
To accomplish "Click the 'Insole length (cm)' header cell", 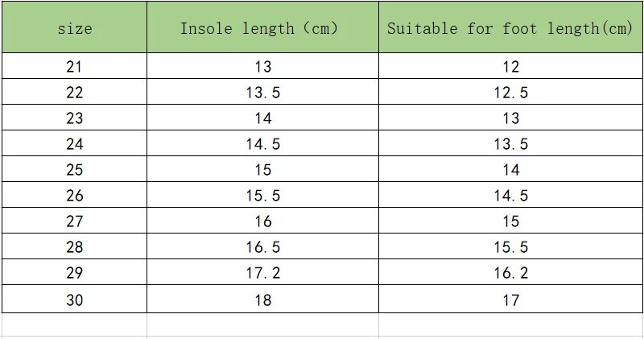I will (x=263, y=27).
